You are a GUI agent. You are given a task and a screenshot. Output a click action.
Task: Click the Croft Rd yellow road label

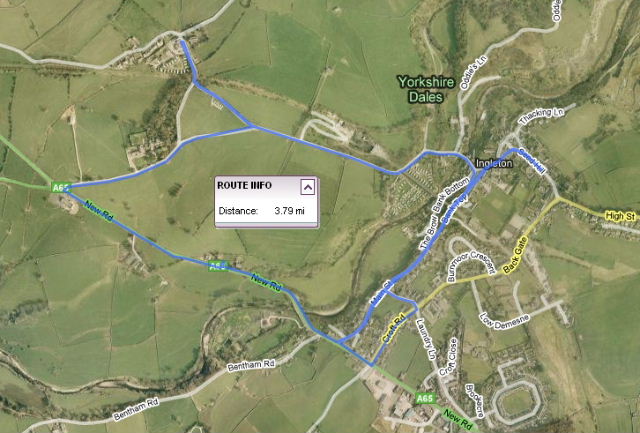(x=393, y=327)
